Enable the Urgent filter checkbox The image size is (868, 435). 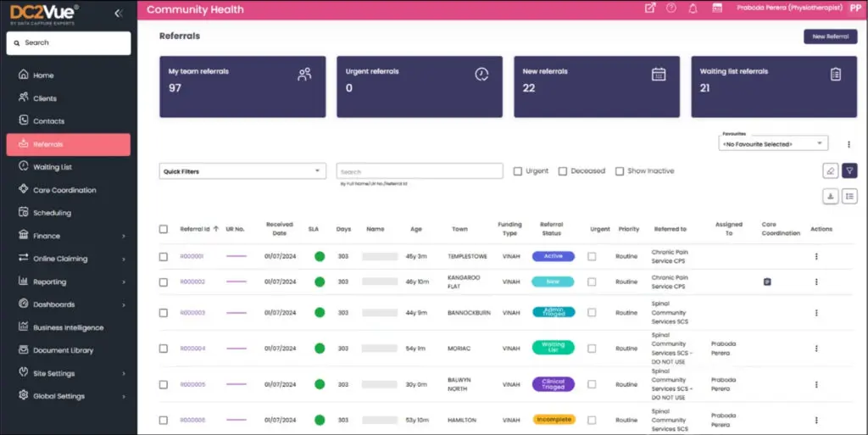coord(518,171)
